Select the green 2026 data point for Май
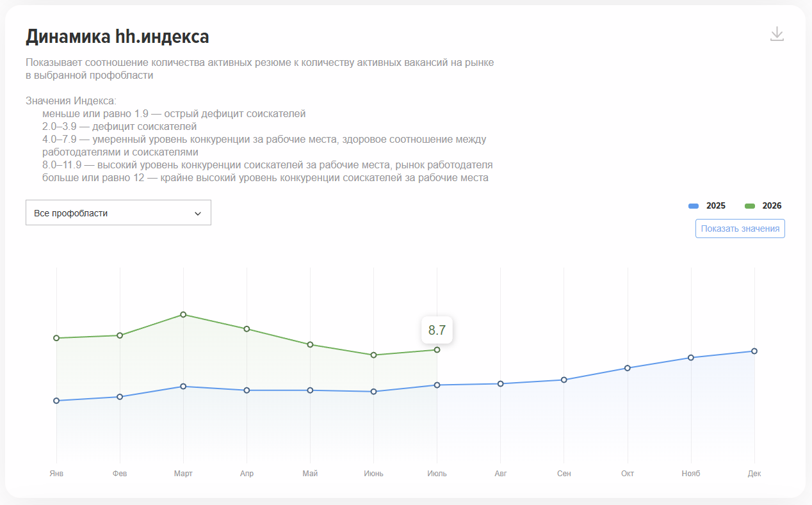 tap(310, 344)
